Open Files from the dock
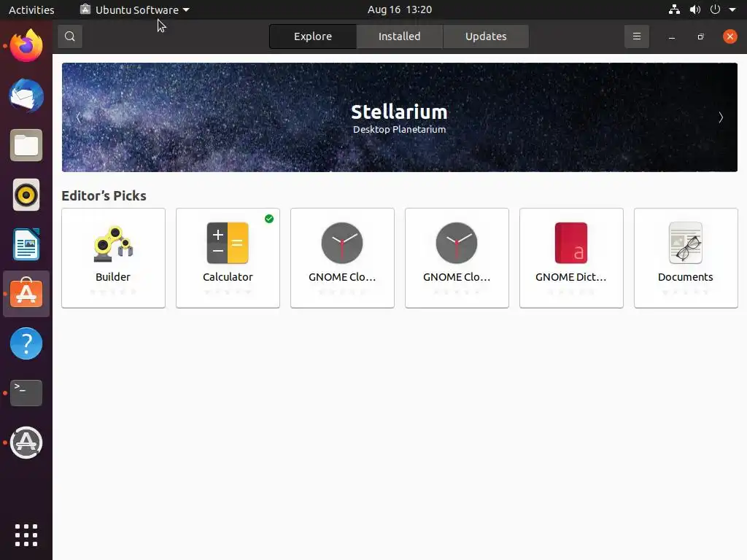The height and width of the screenshot is (560, 747). (x=26, y=145)
